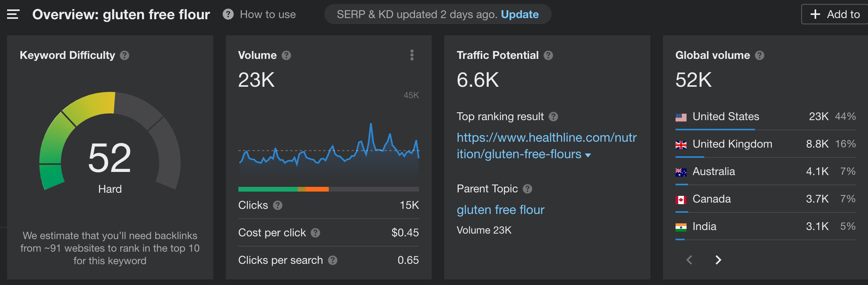This screenshot has width=868, height=285.
Task: Click the help icon beside How to use
Action: click(x=228, y=15)
